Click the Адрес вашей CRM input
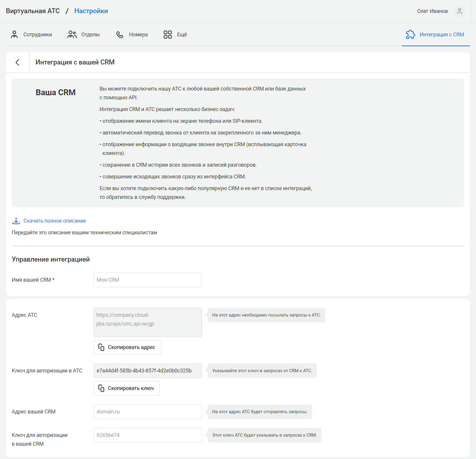This screenshot has width=476, height=459. [148, 412]
